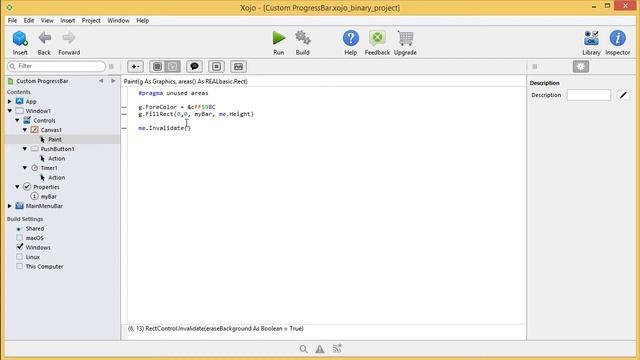Open Help from the toolbar question mark icon
The width and height of the screenshot is (640, 360).
(351, 38)
